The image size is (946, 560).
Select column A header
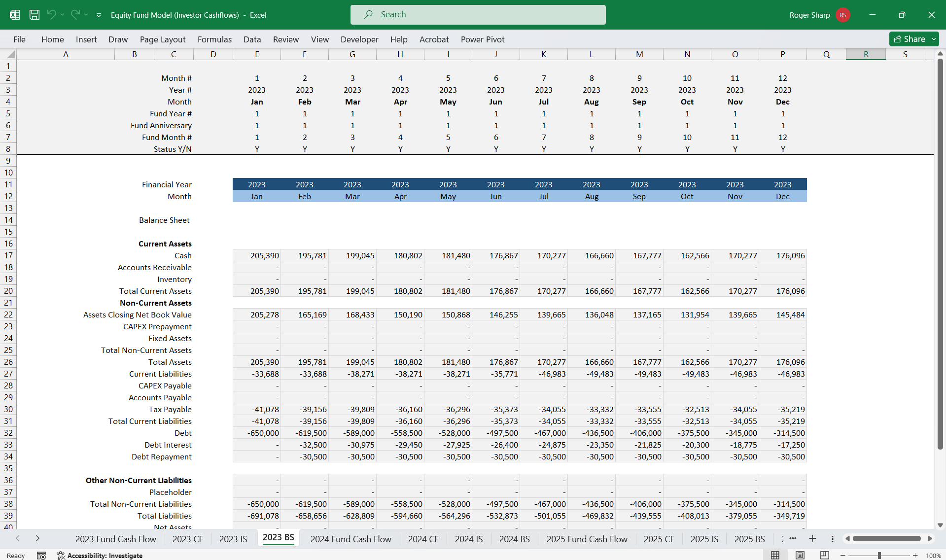[66, 54]
